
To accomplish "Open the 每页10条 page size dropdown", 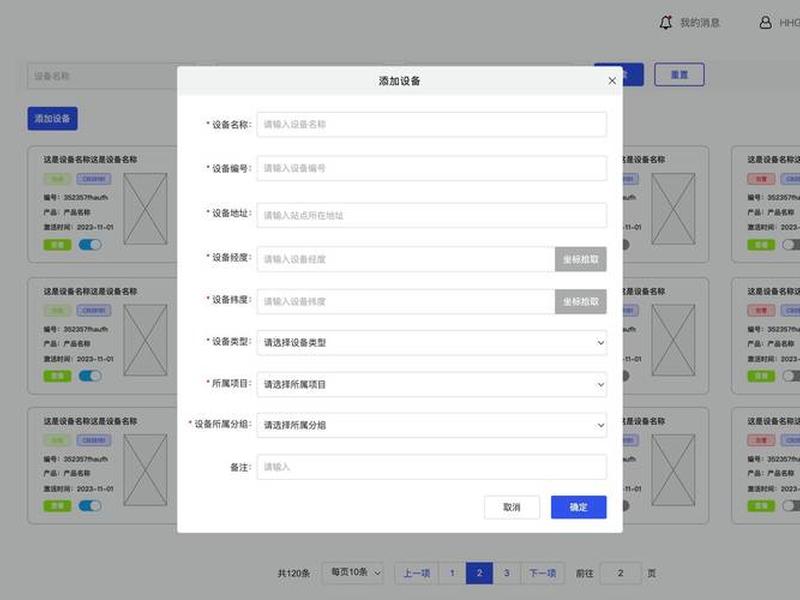I will tap(355, 573).
